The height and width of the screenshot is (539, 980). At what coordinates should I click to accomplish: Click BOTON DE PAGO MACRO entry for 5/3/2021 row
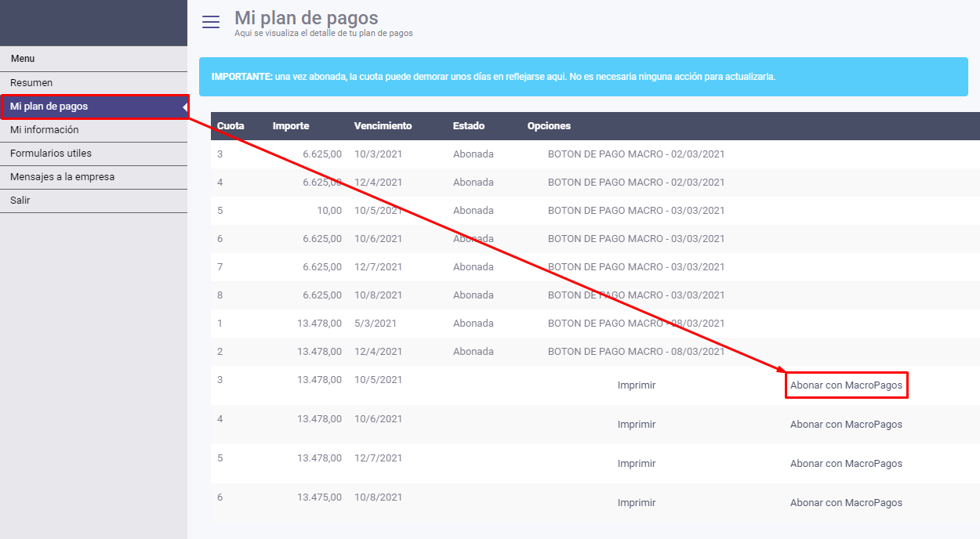tap(636, 324)
